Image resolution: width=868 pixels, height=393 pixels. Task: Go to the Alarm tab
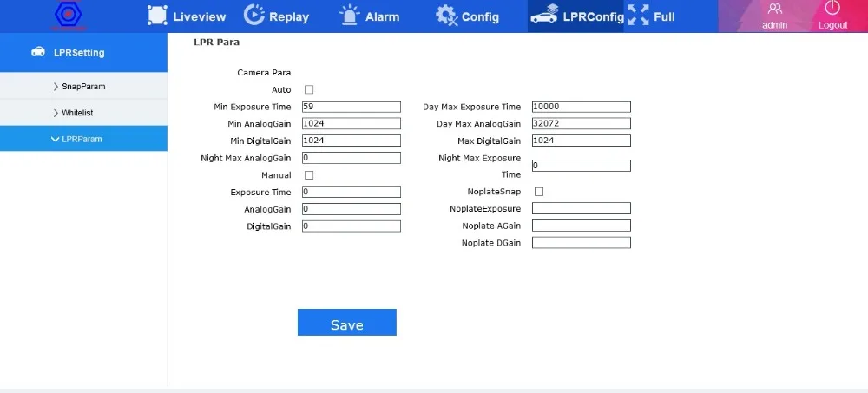point(369,16)
